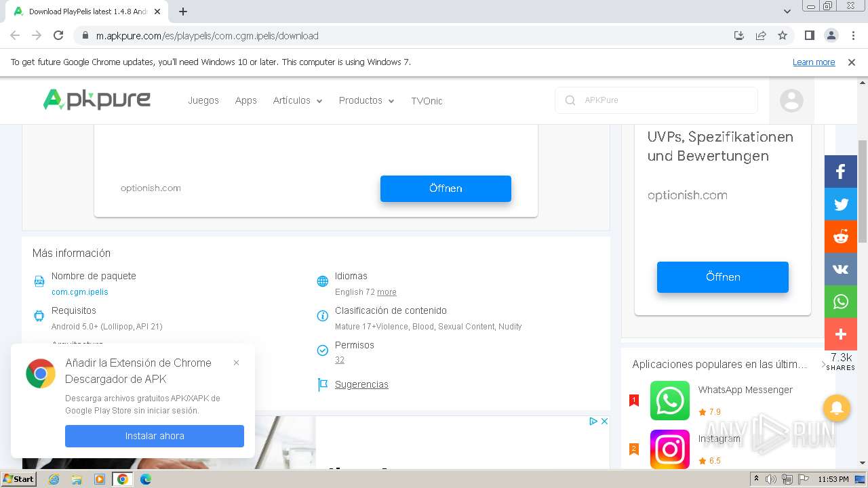Click the Chrome extension logo in popup

click(x=41, y=373)
